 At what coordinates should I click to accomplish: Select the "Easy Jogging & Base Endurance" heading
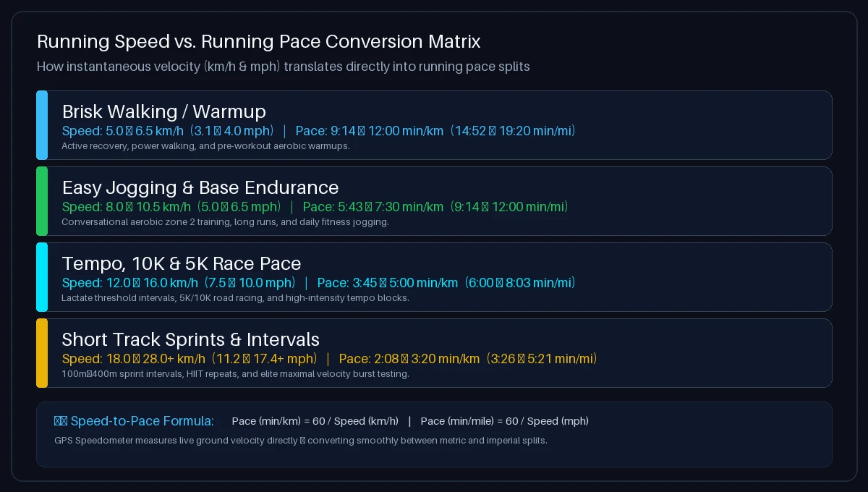click(200, 187)
